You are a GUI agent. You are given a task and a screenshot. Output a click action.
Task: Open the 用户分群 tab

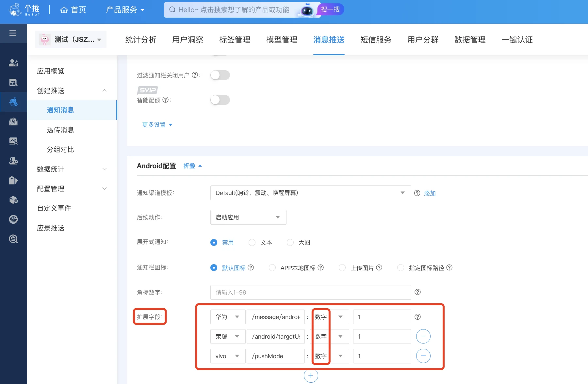(x=423, y=40)
